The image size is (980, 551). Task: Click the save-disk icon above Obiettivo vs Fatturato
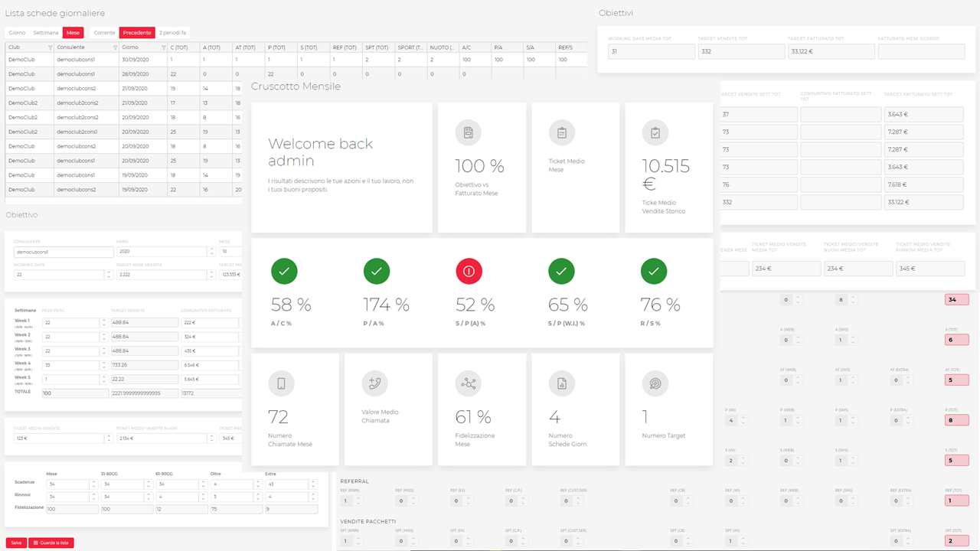pos(468,132)
